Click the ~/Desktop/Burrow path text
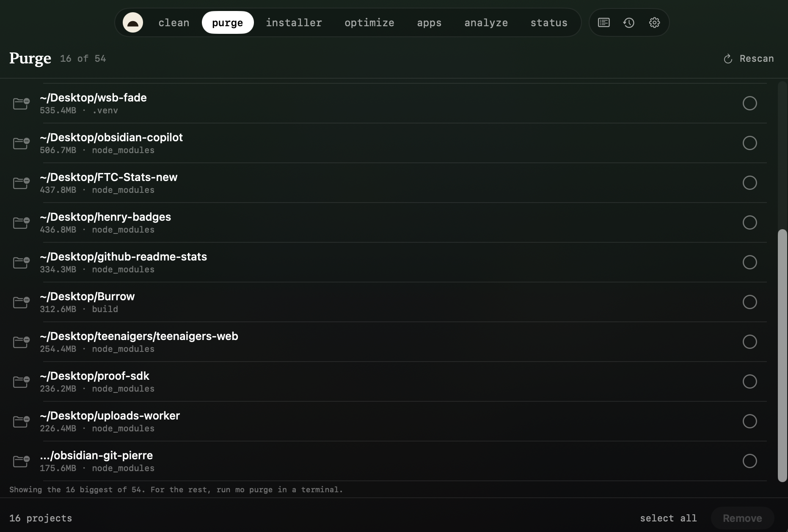The height and width of the screenshot is (532, 788). point(87,296)
